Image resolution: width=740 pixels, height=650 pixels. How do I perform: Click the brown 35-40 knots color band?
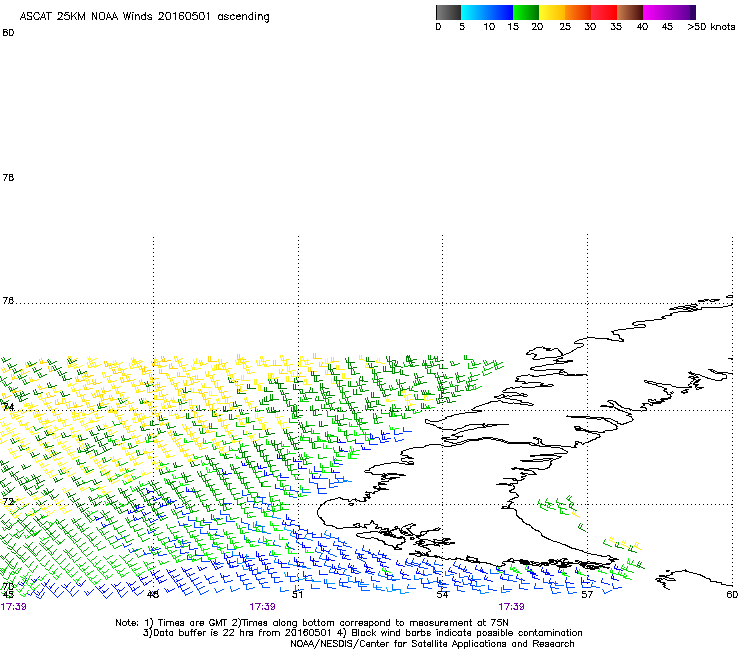[x=630, y=12]
